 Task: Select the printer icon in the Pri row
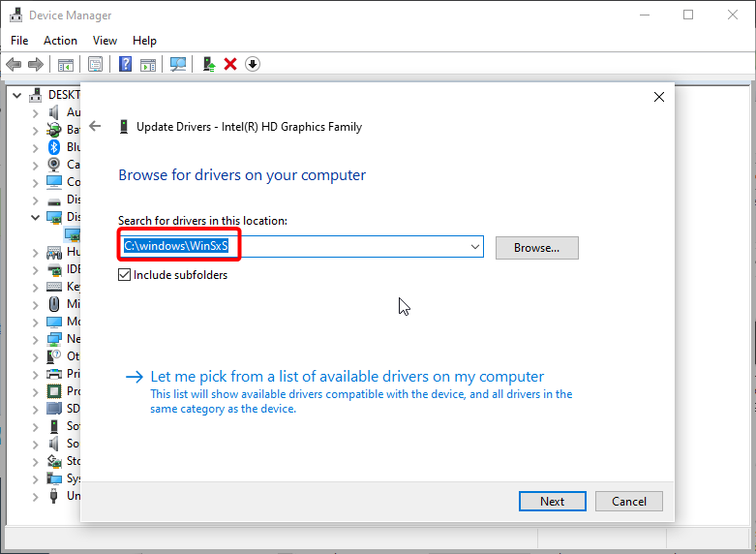[x=54, y=374]
